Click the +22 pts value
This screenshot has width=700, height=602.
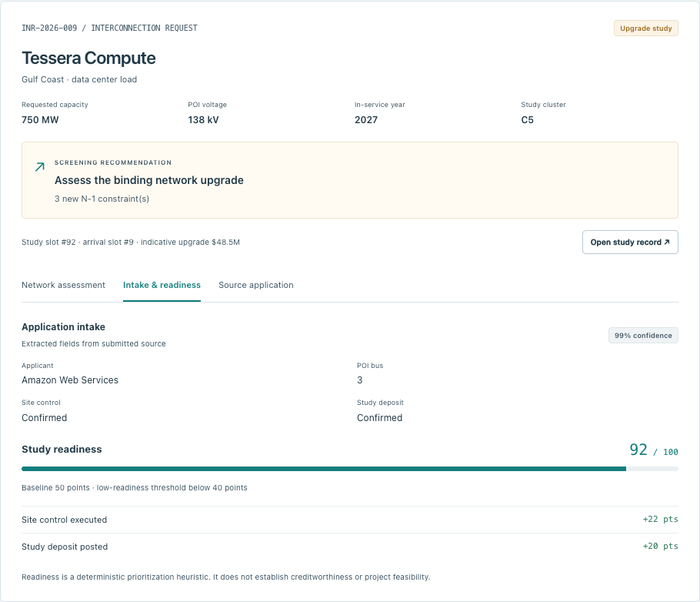[x=660, y=520]
